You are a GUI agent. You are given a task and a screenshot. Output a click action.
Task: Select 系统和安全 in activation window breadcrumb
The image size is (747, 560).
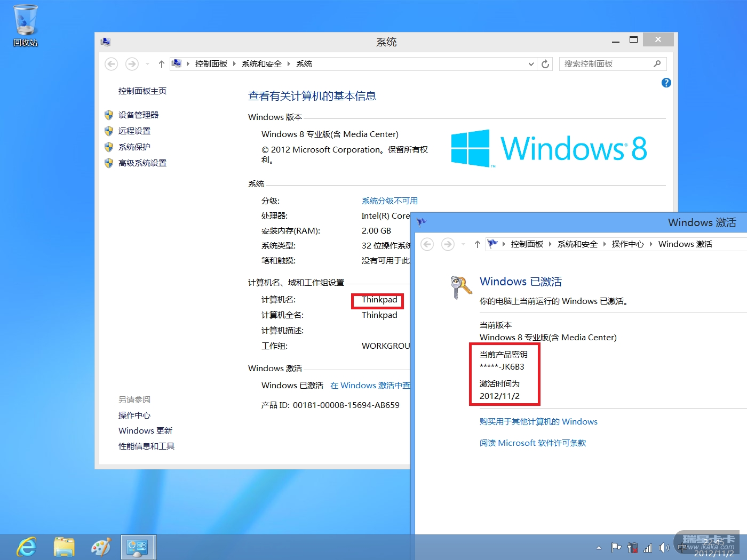577,244
